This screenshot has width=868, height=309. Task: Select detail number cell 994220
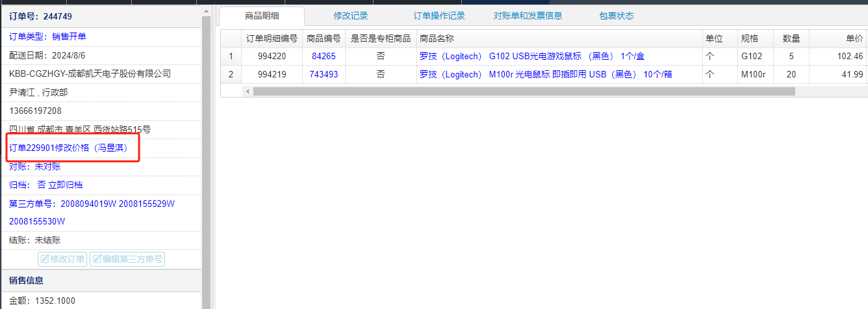tap(272, 56)
